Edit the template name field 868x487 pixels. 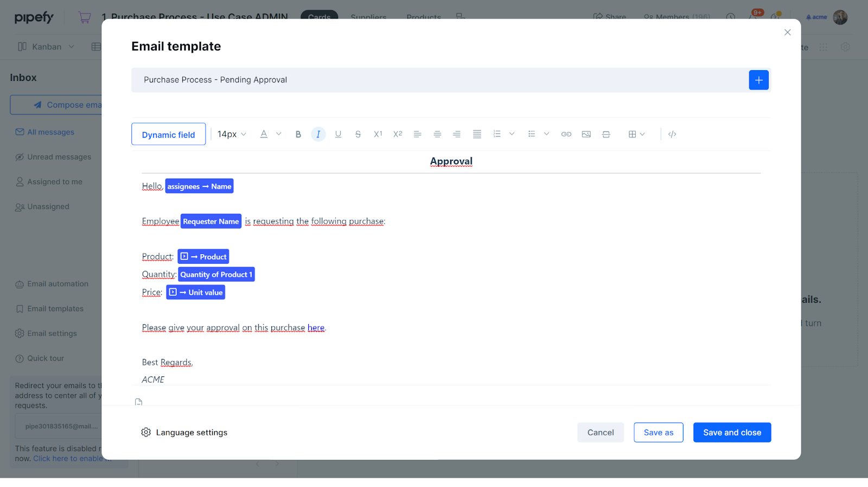coord(439,80)
